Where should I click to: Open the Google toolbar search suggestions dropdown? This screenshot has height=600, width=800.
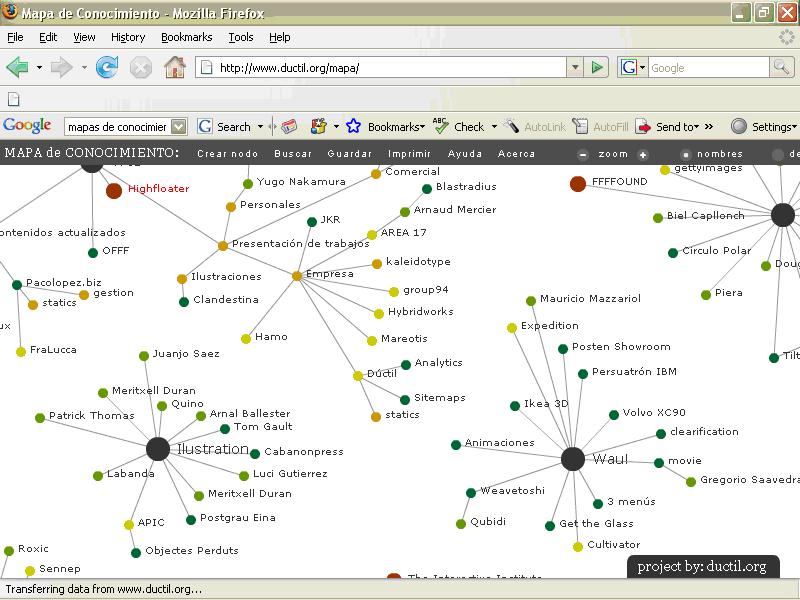[179, 127]
